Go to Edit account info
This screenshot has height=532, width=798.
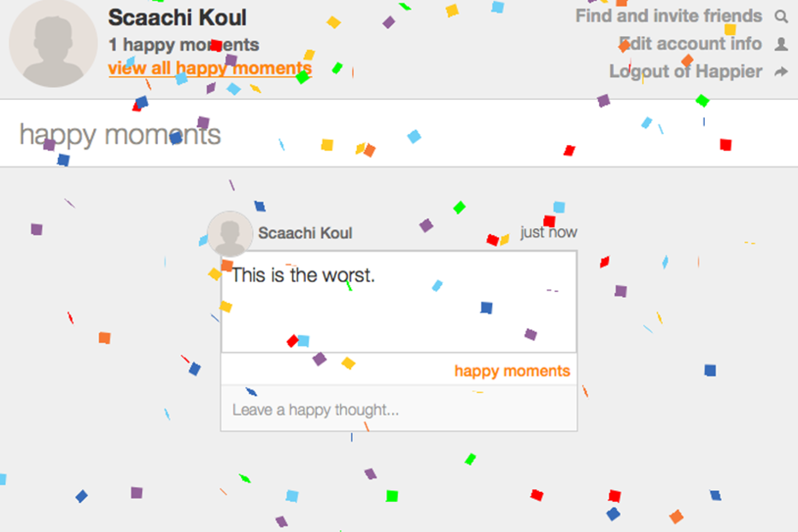(x=690, y=44)
